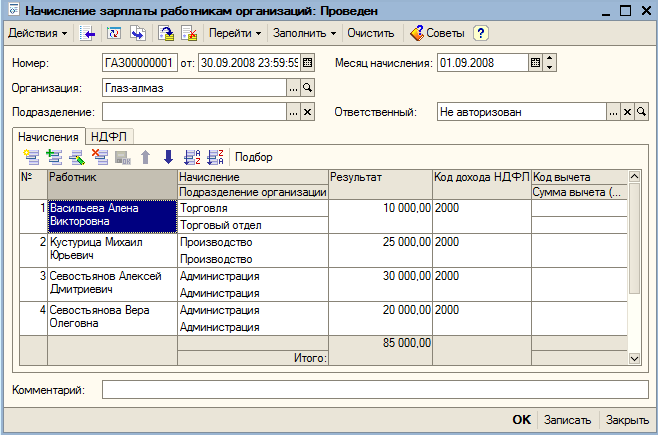Click the refresh document icon in toolbar

coord(114,33)
